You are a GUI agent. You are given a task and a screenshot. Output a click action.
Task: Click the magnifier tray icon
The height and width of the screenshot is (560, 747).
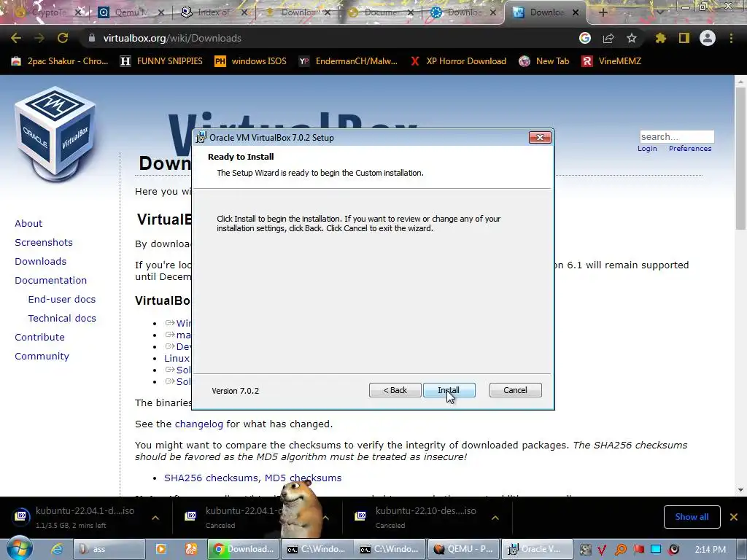[x=621, y=549]
